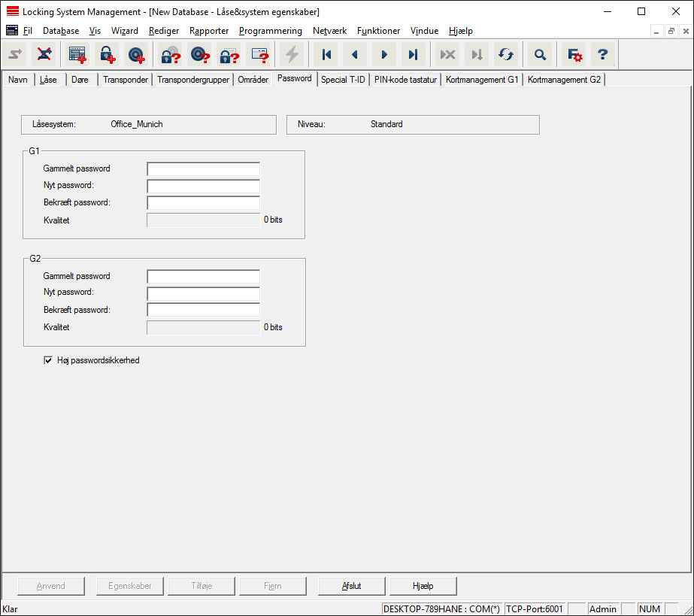Toggle Høj passwordsikkerhed checkbox
Viewport: 694px width, 616px height.
(x=49, y=360)
